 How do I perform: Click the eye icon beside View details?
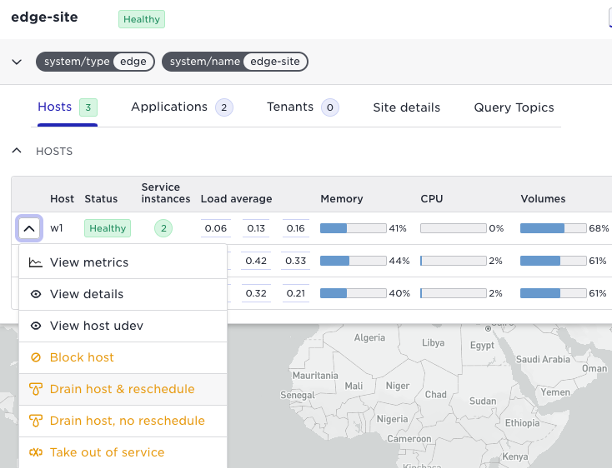(36, 294)
